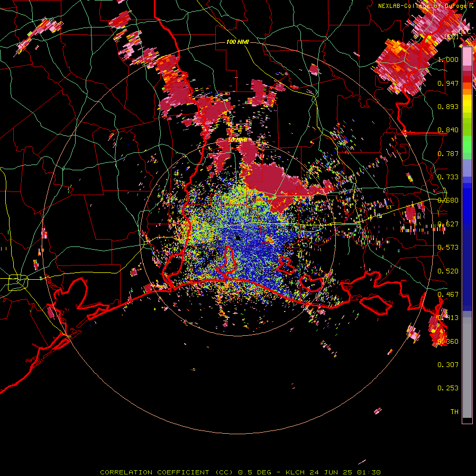The height and width of the screenshot is (476, 476).
Task: Select the 1.000 value on the color scale
Action: (448, 59)
